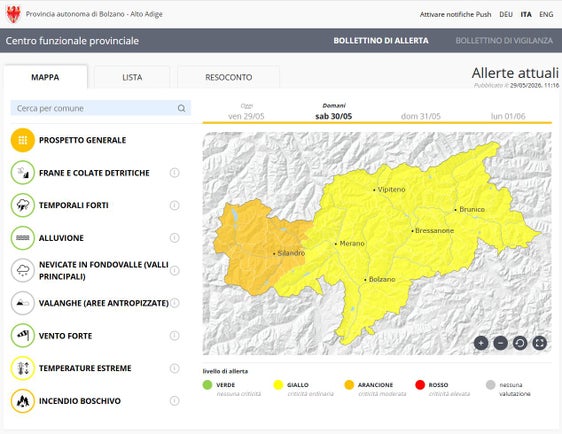Image resolution: width=562 pixels, height=434 pixels.
Task: Select the Valanghe avalanche icon
Action: click(23, 303)
